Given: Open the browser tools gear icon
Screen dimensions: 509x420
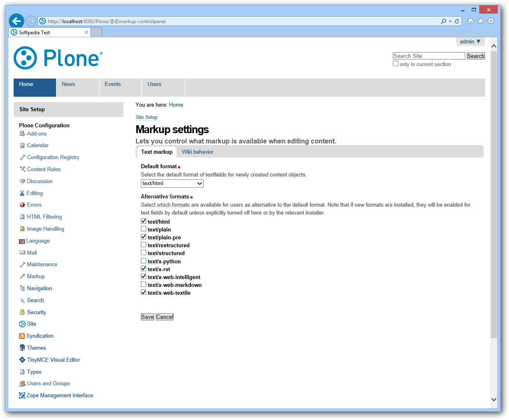Looking at the screenshot, I should tap(491, 21).
